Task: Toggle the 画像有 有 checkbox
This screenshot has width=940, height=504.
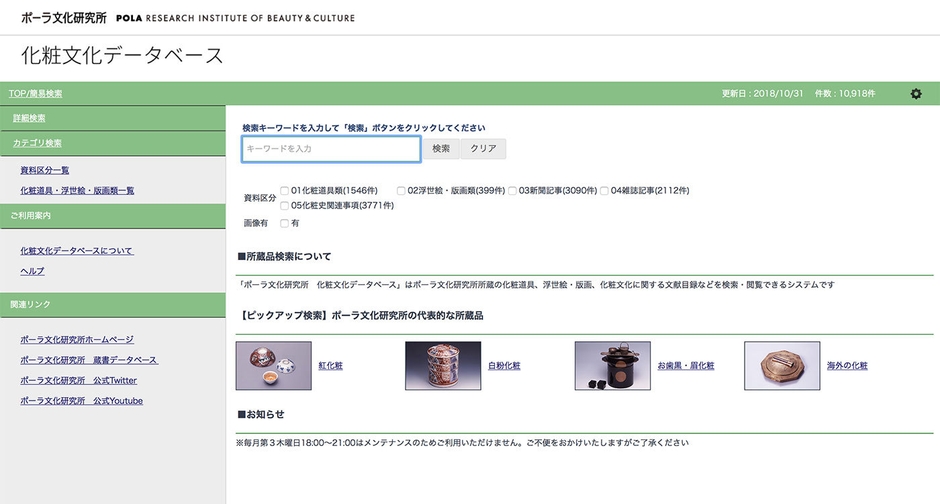Action: (284, 223)
